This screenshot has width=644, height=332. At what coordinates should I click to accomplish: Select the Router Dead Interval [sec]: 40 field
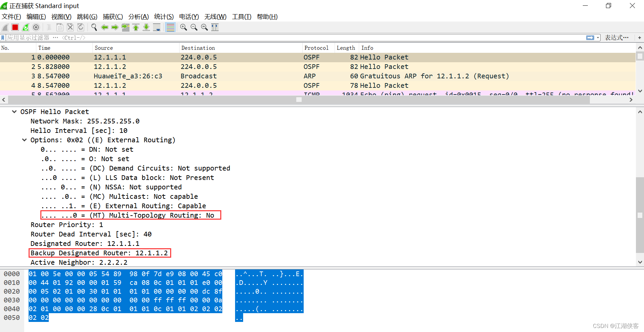tap(91, 234)
